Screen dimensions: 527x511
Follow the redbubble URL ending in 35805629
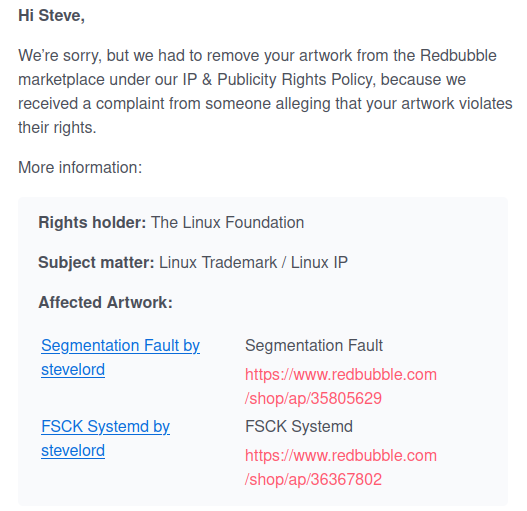pyautogui.click(x=341, y=386)
